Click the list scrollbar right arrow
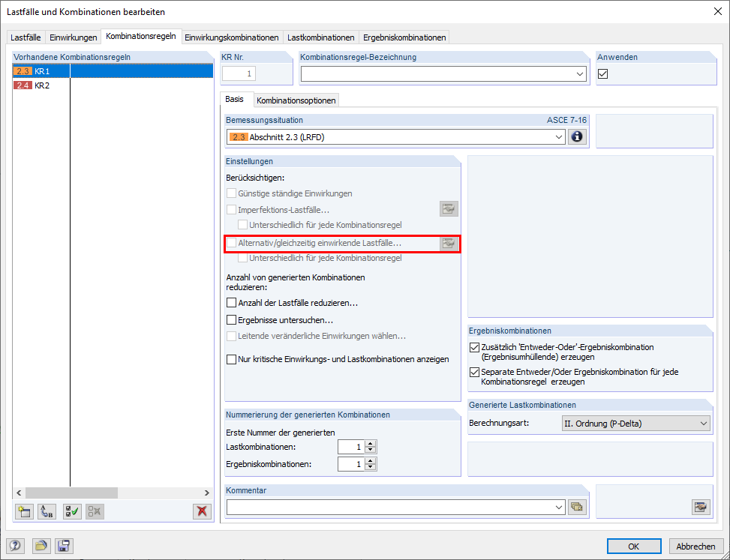Viewport: 730px width, 560px height. tap(207, 493)
